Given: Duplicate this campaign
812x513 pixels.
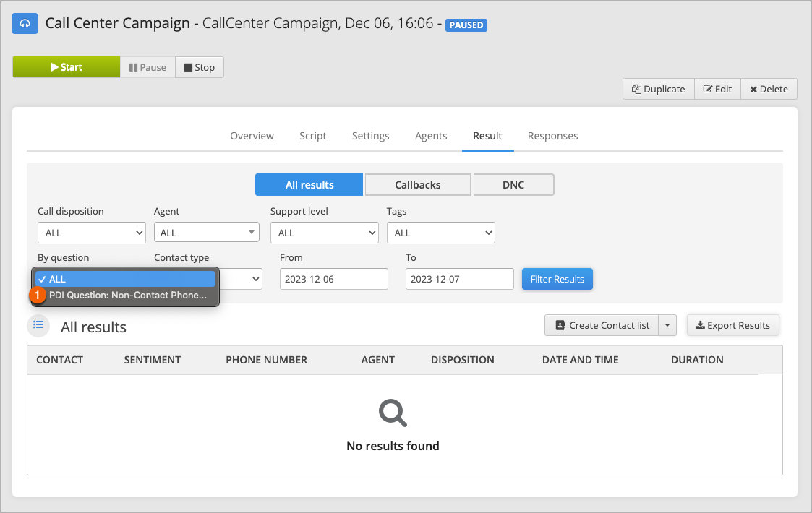Looking at the screenshot, I should (x=658, y=89).
